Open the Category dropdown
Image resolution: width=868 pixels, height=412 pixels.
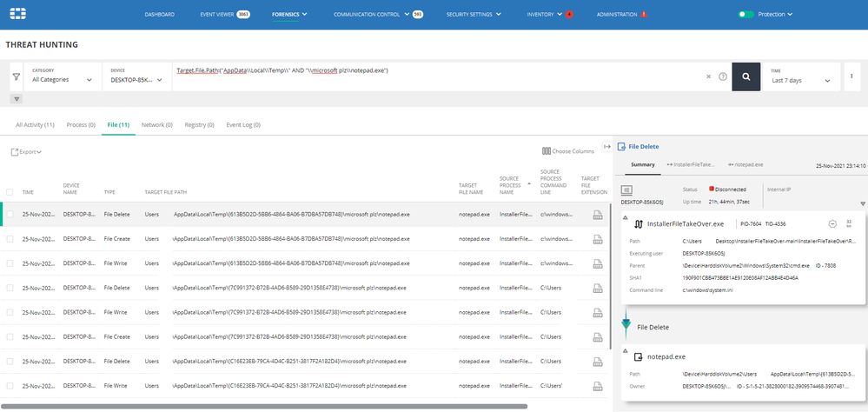[x=62, y=80]
